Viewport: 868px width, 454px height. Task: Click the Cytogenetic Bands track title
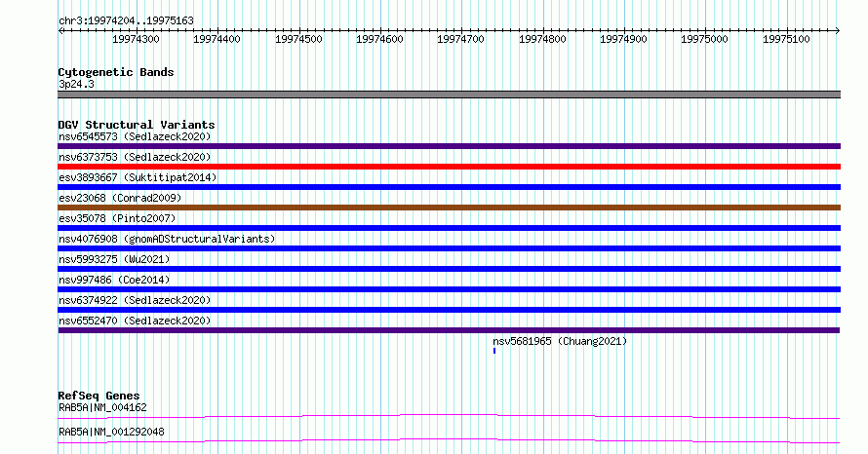tap(116, 72)
